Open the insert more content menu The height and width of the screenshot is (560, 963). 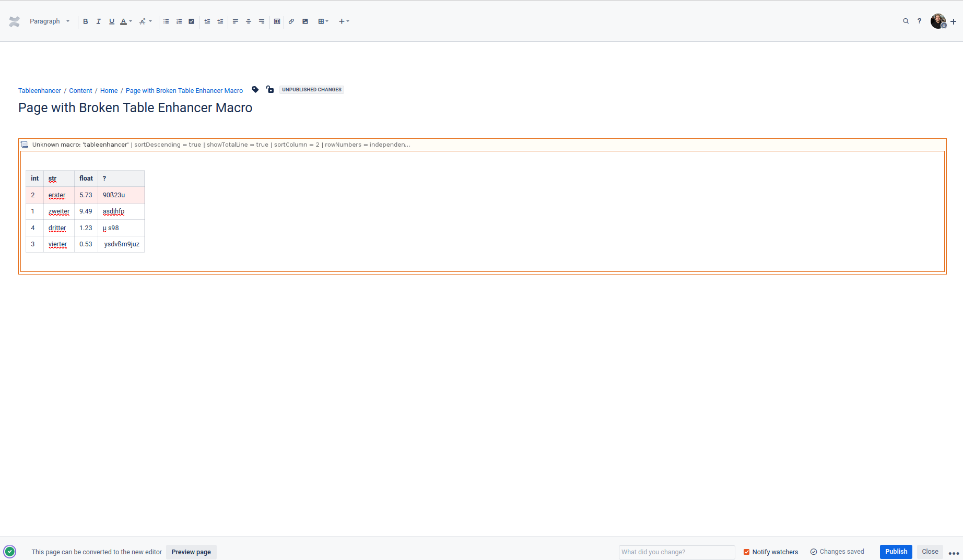pyautogui.click(x=344, y=21)
